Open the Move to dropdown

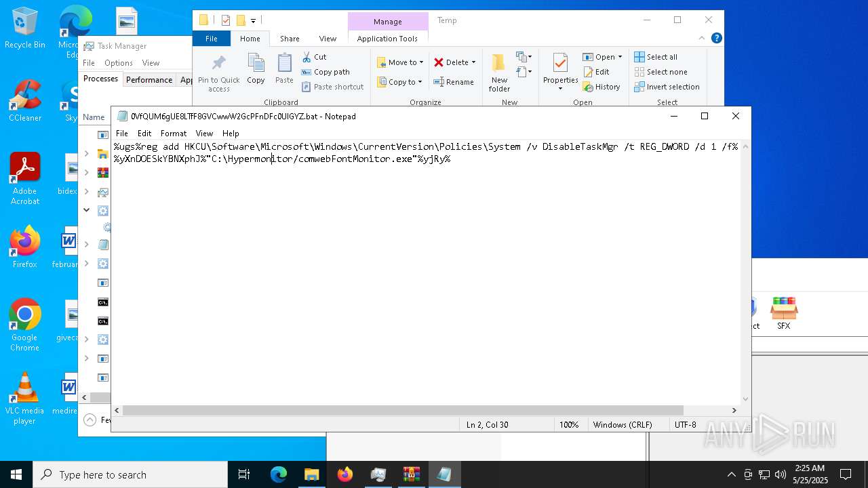(x=401, y=62)
